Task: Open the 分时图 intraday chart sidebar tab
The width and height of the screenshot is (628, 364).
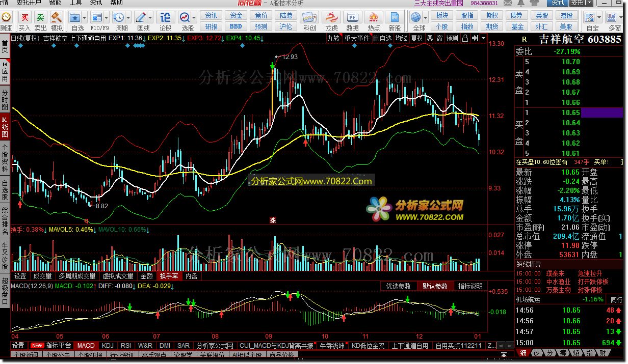Action: 5,100
